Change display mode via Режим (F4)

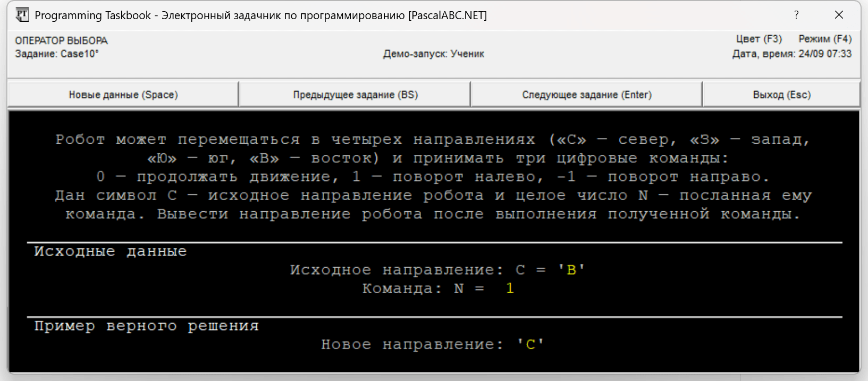coord(824,39)
